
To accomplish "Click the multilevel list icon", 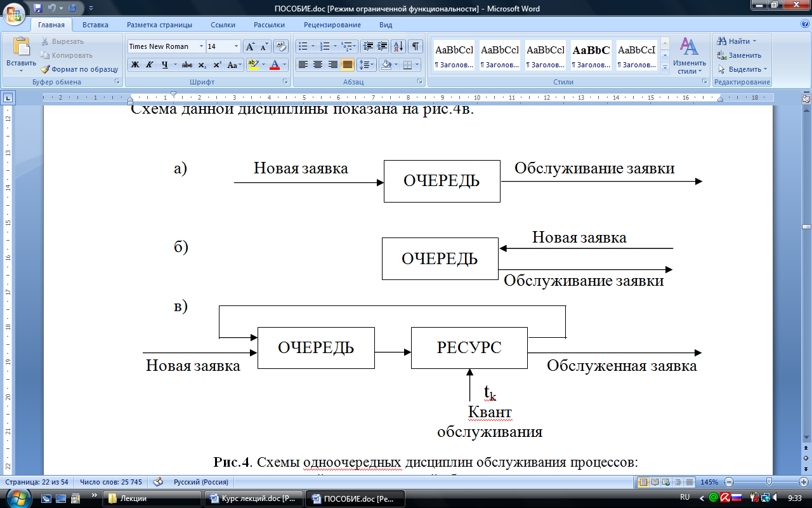I will pyautogui.click(x=346, y=46).
